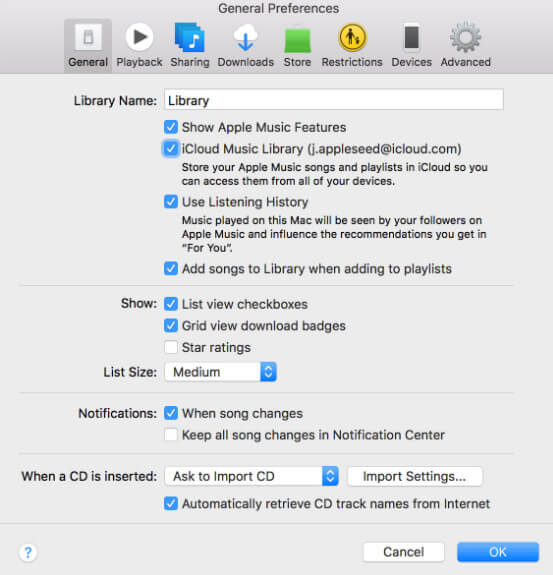
Task: Click the 'List Size:' label
Action: [130, 372]
